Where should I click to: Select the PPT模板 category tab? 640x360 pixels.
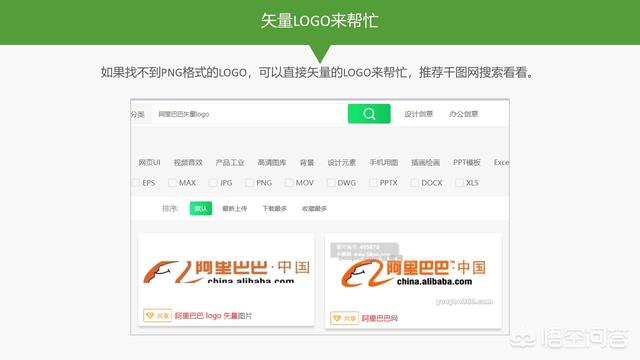[x=467, y=162]
